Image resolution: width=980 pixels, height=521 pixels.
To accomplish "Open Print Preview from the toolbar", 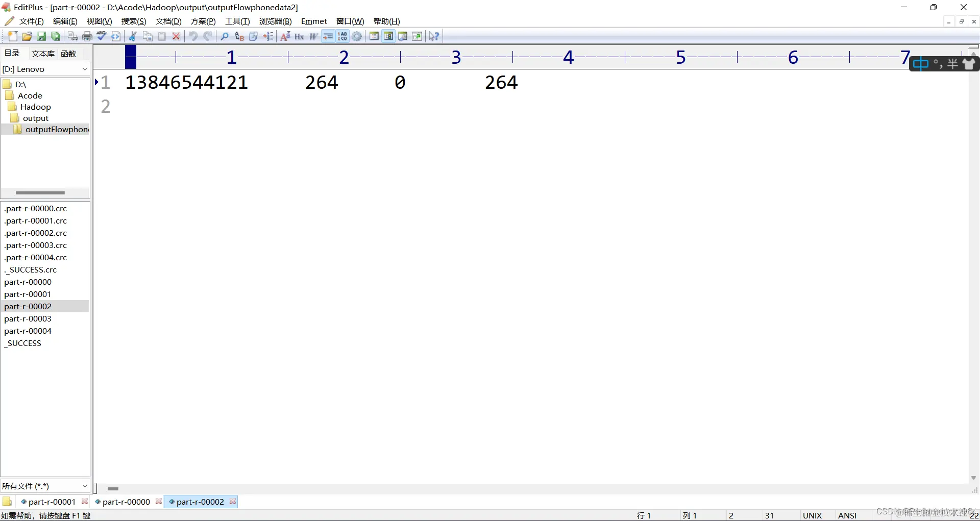I will point(73,36).
